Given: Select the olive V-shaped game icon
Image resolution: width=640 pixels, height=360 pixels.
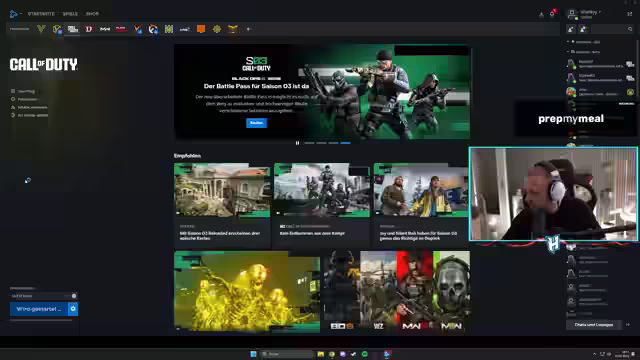Looking at the screenshot, I should (x=41, y=29).
